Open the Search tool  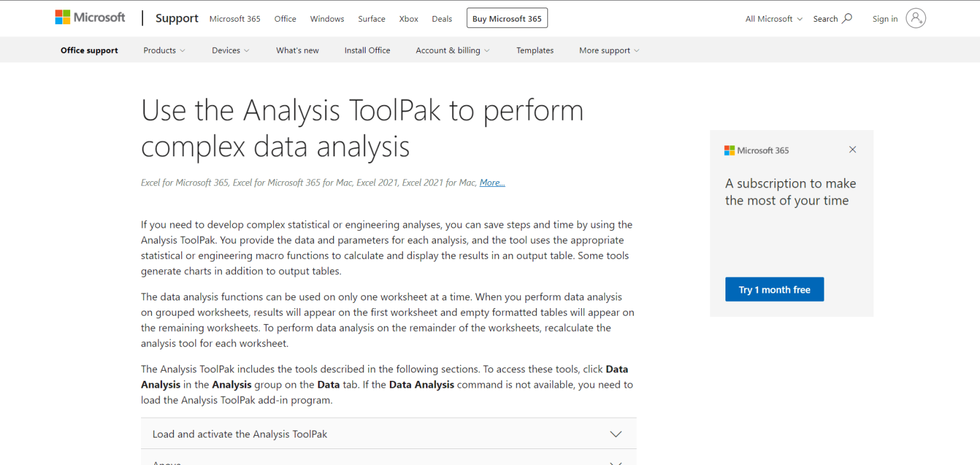click(833, 18)
